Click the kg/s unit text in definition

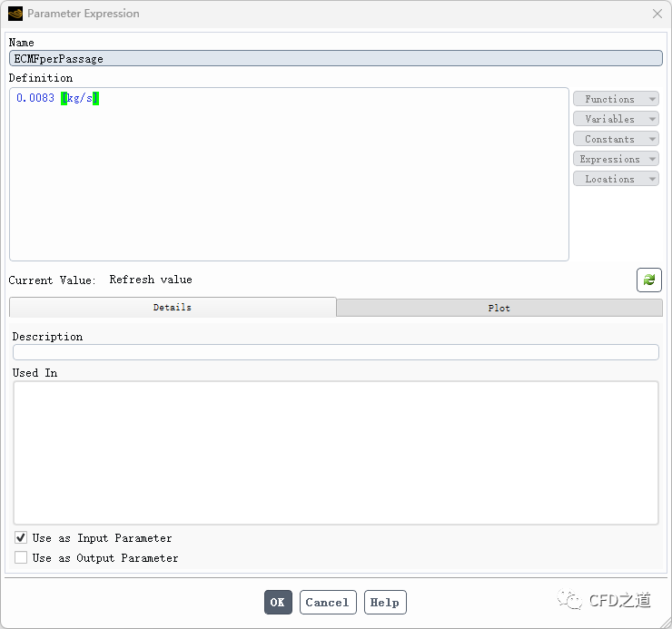80,98
